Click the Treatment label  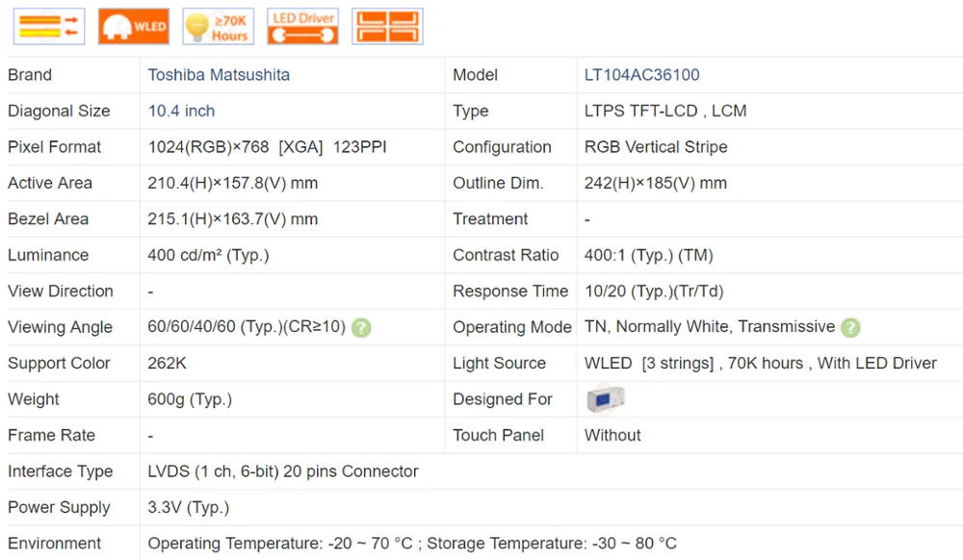[491, 219]
